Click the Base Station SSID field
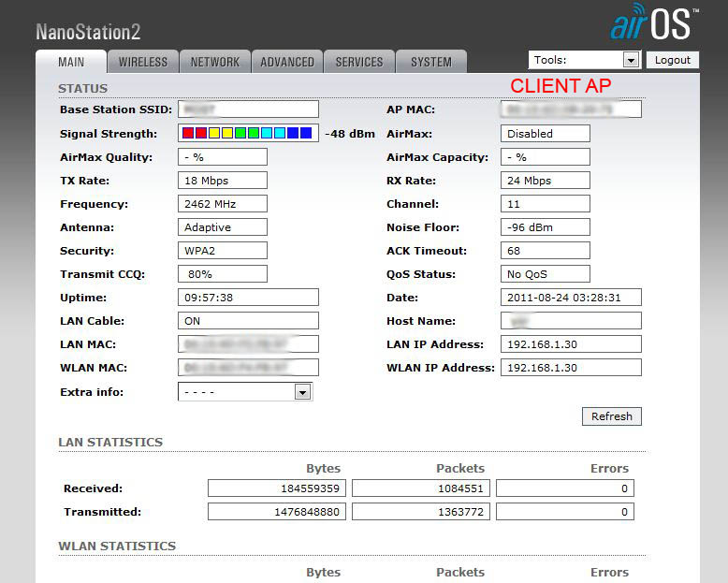 pyautogui.click(x=248, y=109)
